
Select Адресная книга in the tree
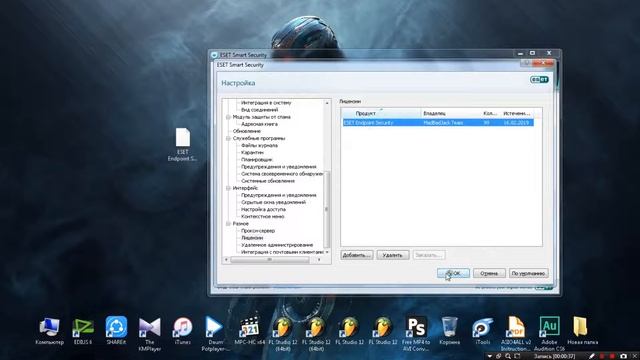coord(259,124)
